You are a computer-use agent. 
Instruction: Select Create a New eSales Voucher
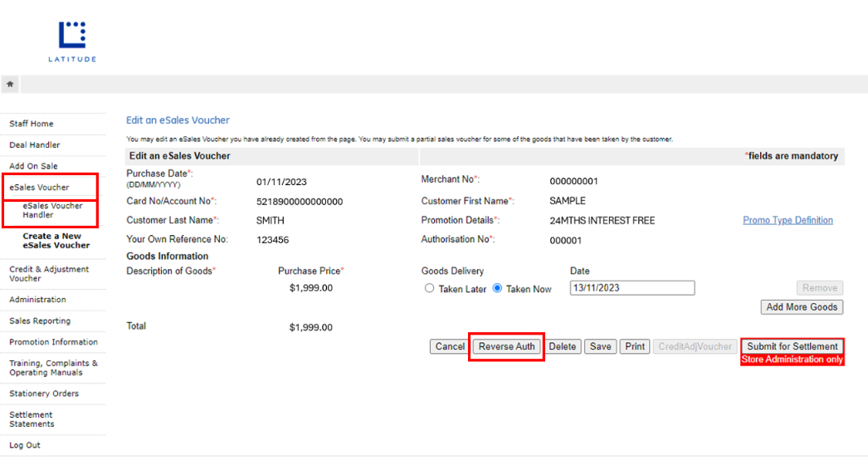(x=56, y=241)
